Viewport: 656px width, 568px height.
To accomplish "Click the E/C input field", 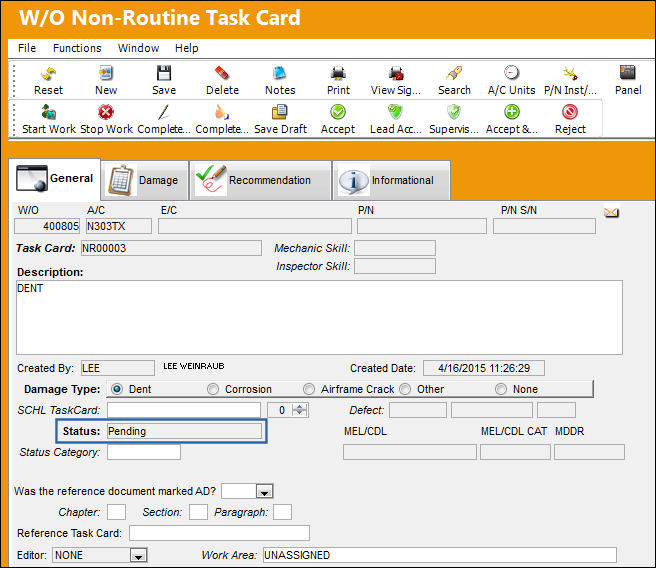I will tap(255, 226).
